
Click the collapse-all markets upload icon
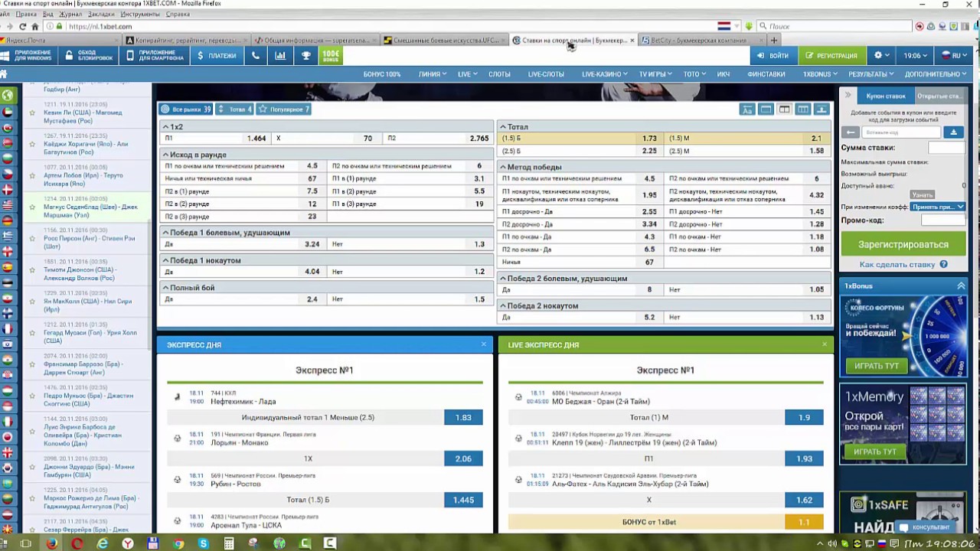(x=822, y=109)
